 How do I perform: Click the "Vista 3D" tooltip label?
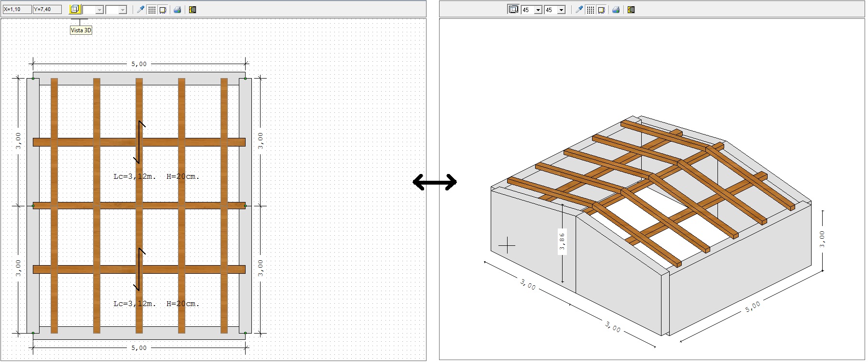[x=81, y=30]
